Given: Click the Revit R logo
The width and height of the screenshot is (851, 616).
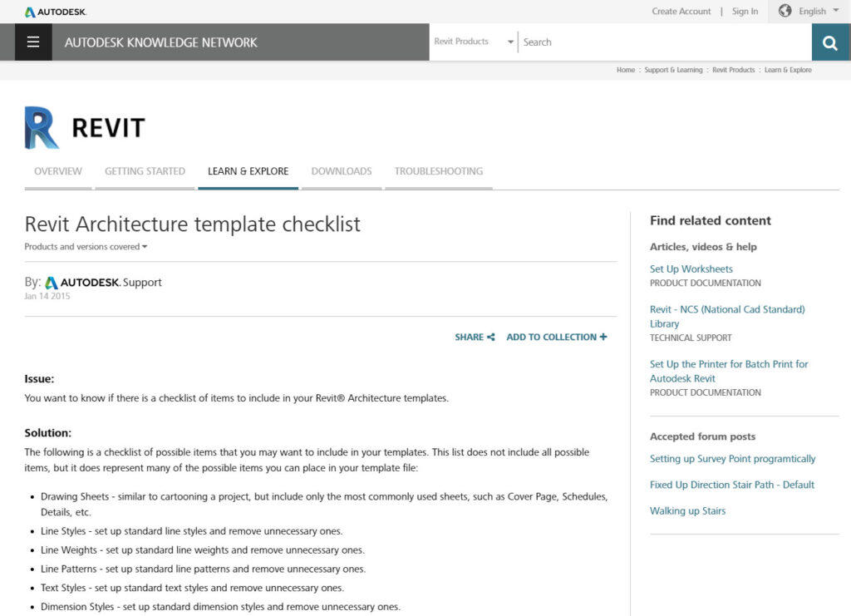Looking at the screenshot, I should pyautogui.click(x=42, y=127).
